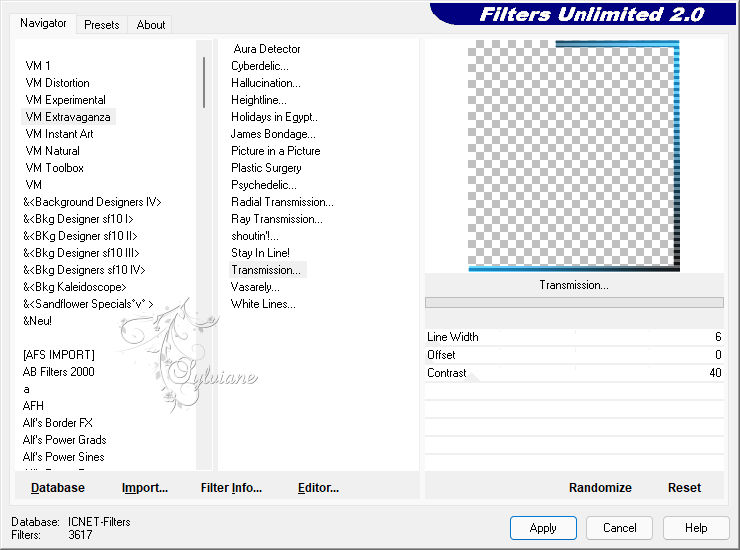Reset filter parameters

pos(684,488)
